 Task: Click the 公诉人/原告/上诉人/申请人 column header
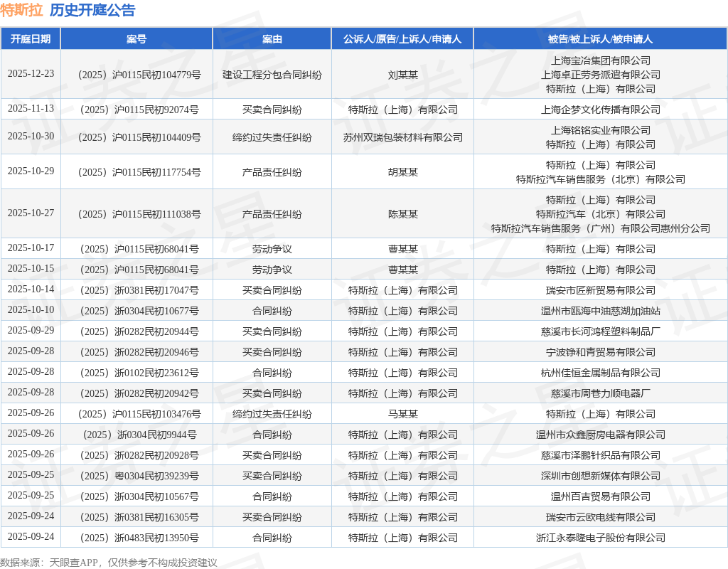tap(402, 39)
